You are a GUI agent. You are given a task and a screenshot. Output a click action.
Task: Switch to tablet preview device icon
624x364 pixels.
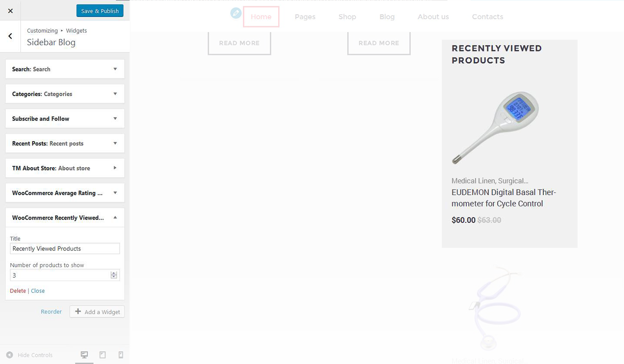(103, 355)
